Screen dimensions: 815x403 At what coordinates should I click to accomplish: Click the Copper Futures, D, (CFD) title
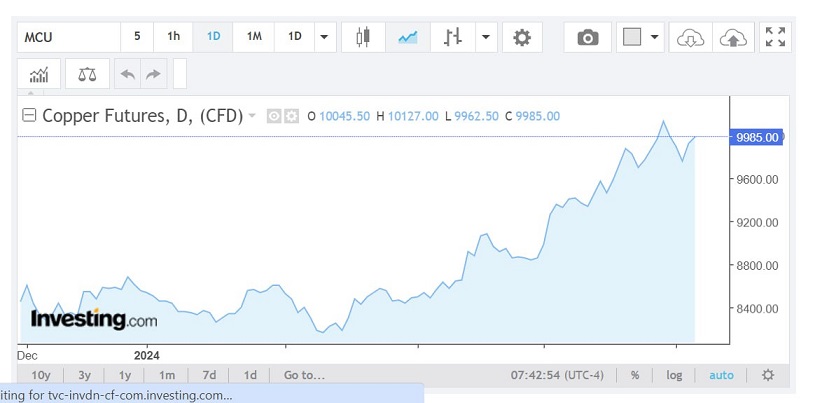[x=142, y=115]
